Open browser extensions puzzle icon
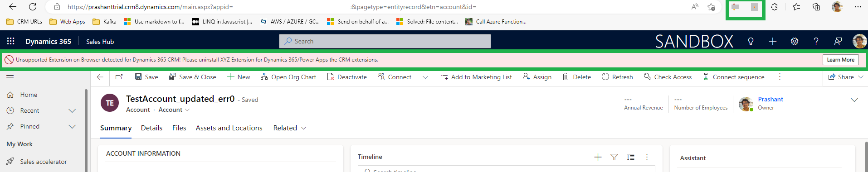 (x=775, y=7)
